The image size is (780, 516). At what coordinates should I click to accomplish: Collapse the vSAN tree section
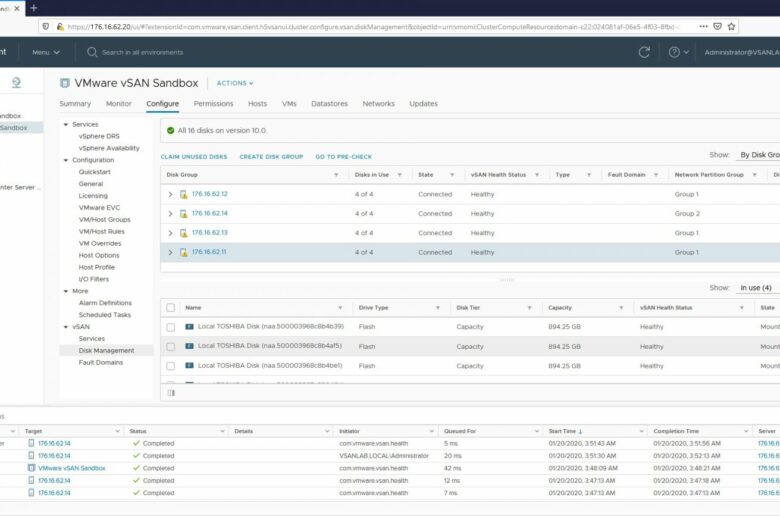click(66, 327)
